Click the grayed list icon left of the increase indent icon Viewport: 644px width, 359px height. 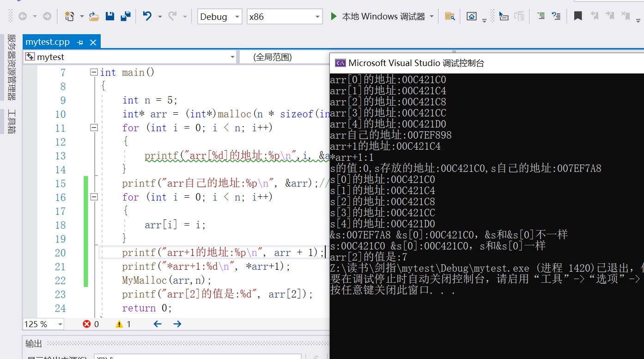click(520, 17)
